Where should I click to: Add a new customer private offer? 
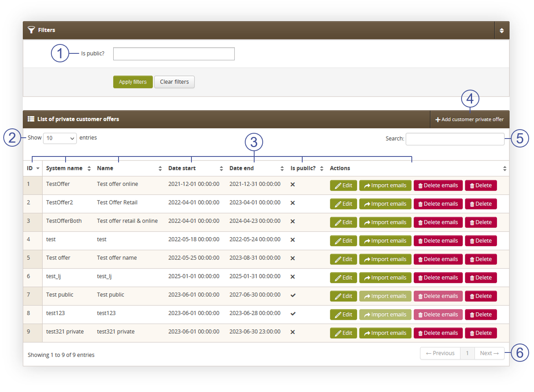tap(470, 119)
